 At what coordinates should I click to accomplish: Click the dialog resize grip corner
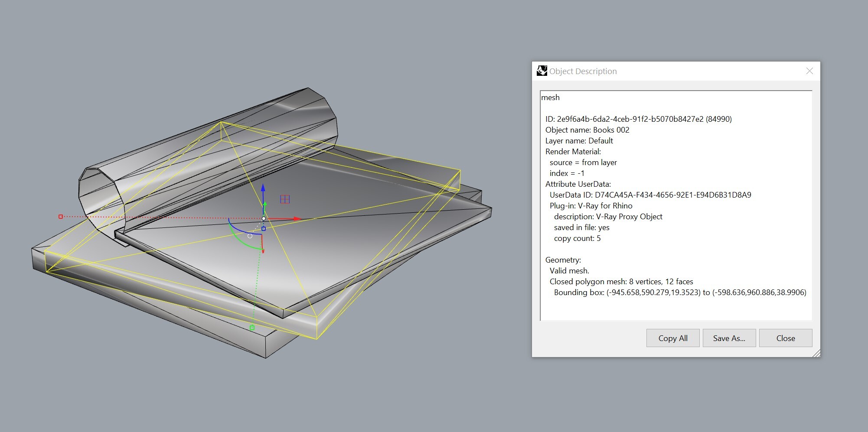[816, 353]
